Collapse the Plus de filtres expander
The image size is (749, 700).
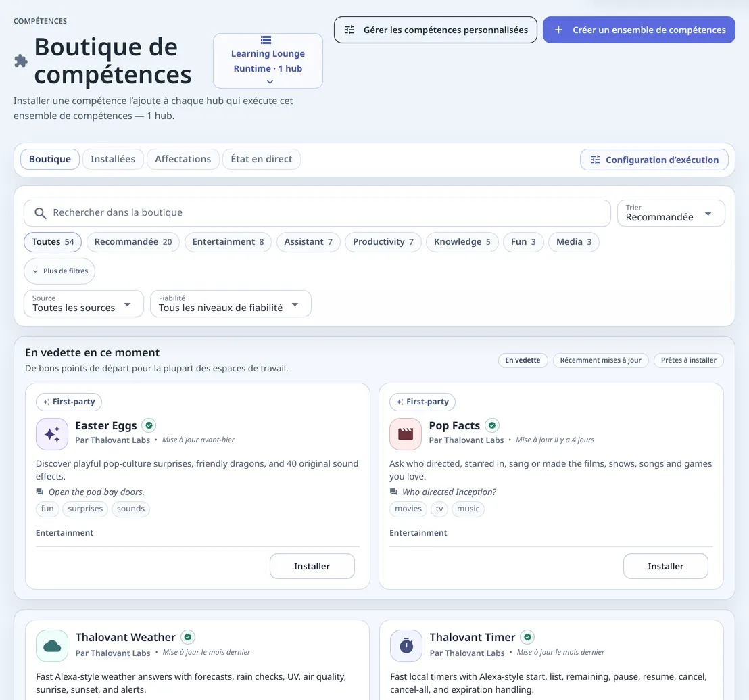[x=59, y=271]
